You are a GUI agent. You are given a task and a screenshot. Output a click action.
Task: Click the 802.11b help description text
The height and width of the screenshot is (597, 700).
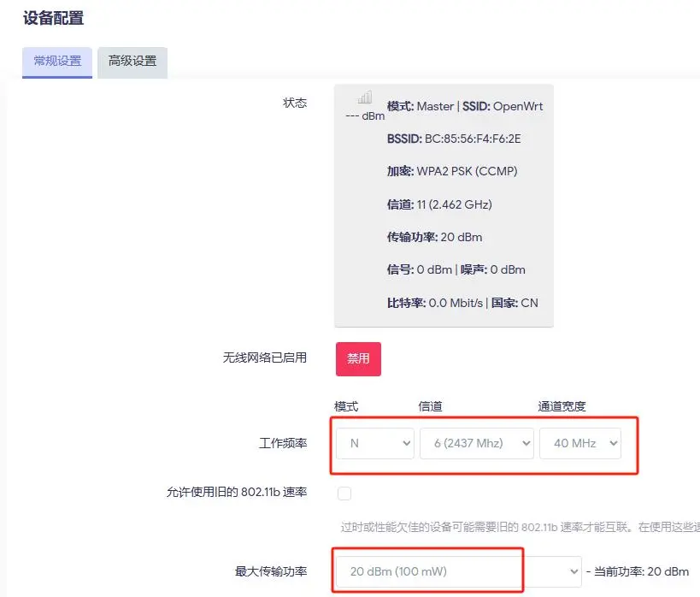coord(521,527)
